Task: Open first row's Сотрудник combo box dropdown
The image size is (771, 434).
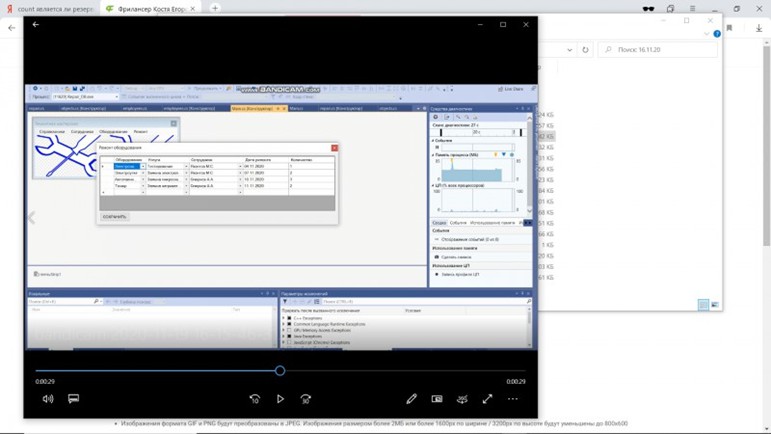Action: click(240, 167)
